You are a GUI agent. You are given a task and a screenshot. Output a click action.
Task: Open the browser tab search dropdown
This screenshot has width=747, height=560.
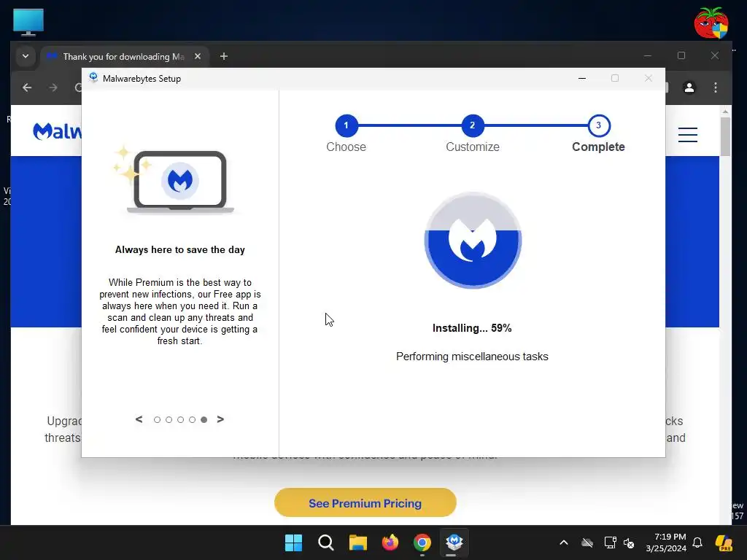[x=26, y=56]
